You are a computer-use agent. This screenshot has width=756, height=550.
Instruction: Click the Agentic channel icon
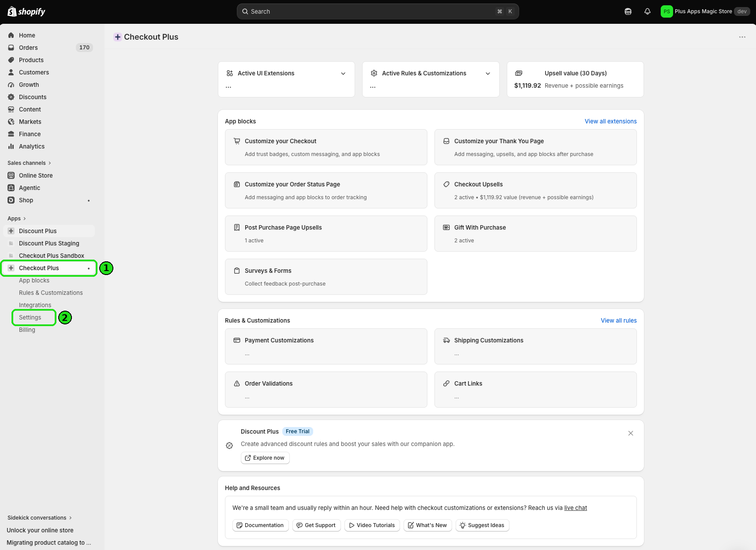(11, 188)
